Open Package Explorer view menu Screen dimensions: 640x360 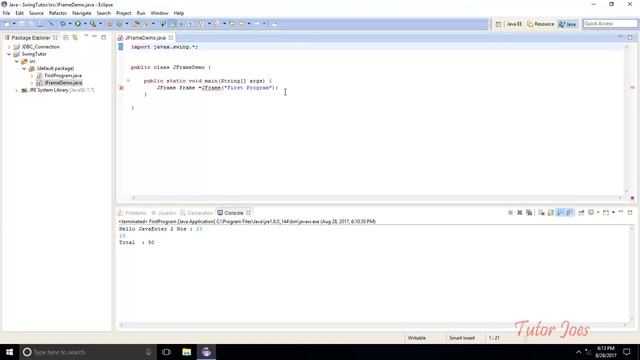click(x=86, y=37)
